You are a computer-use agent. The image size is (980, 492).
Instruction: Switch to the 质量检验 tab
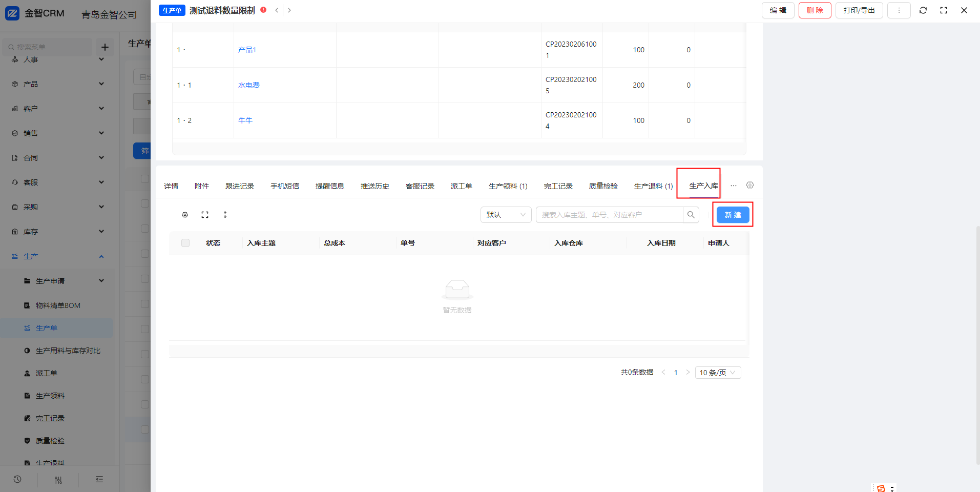click(603, 186)
